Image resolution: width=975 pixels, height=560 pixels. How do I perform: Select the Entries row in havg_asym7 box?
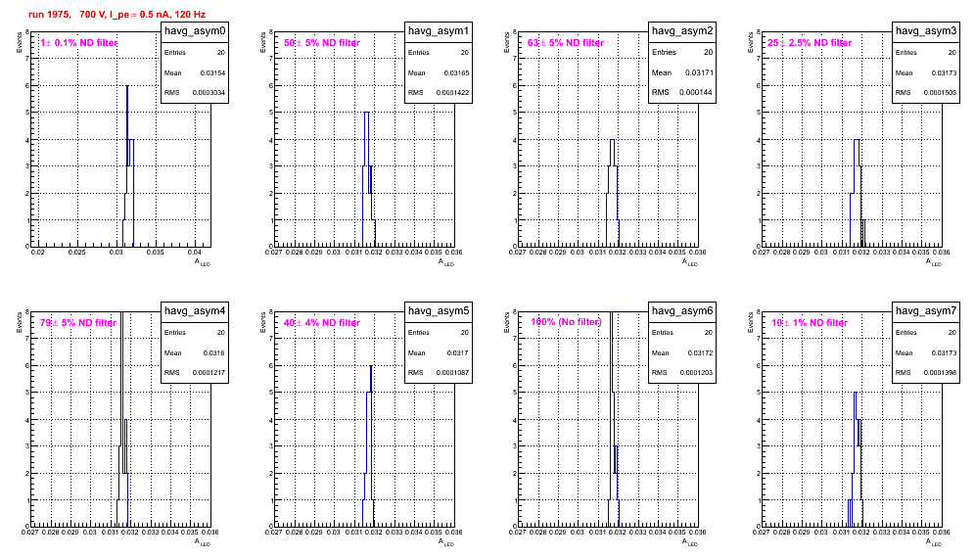click(x=926, y=333)
